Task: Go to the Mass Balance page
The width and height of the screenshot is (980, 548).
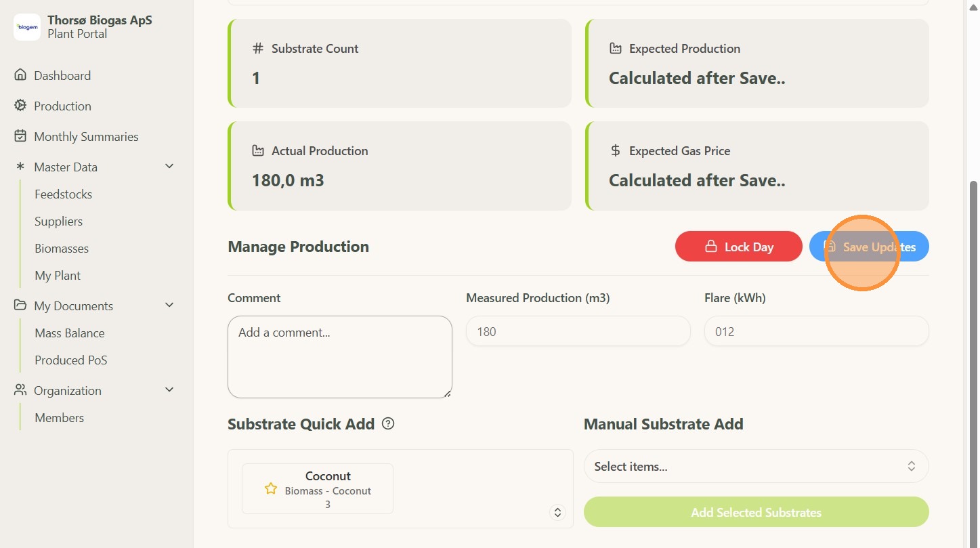Action: click(x=70, y=333)
